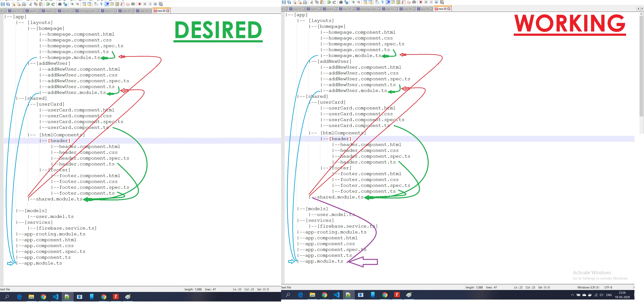Click Replace icon in the DESIRED window toolbar

tap(65, 4)
